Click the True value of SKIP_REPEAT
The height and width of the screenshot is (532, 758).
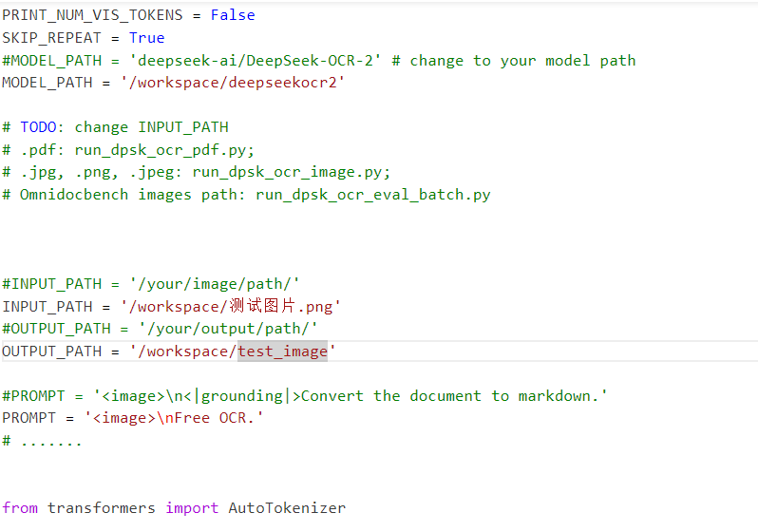coord(146,38)
